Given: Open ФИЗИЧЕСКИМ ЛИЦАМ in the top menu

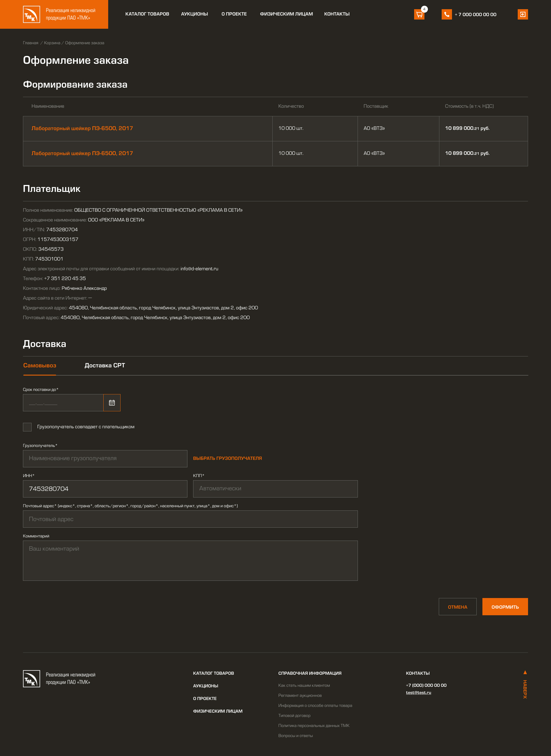Looking at the screenshot, I should 286,14.
